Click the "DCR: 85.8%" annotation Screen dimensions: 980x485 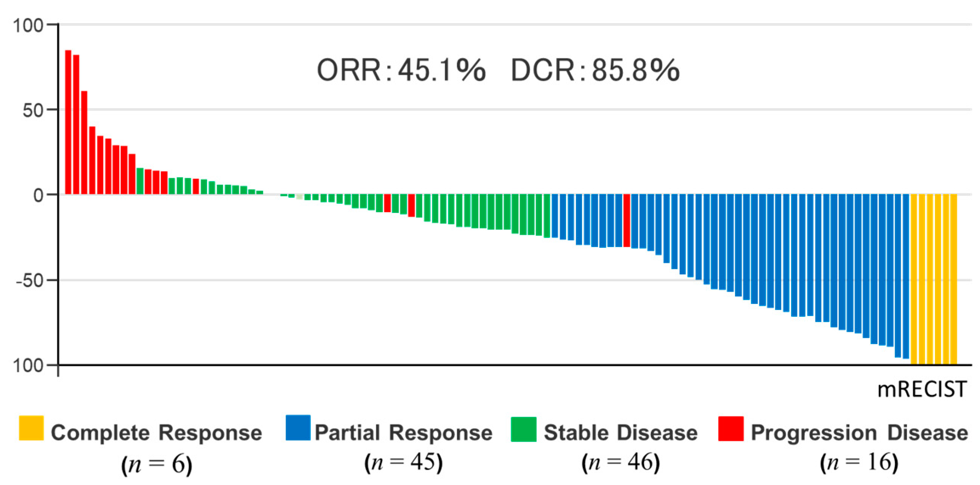595,70
